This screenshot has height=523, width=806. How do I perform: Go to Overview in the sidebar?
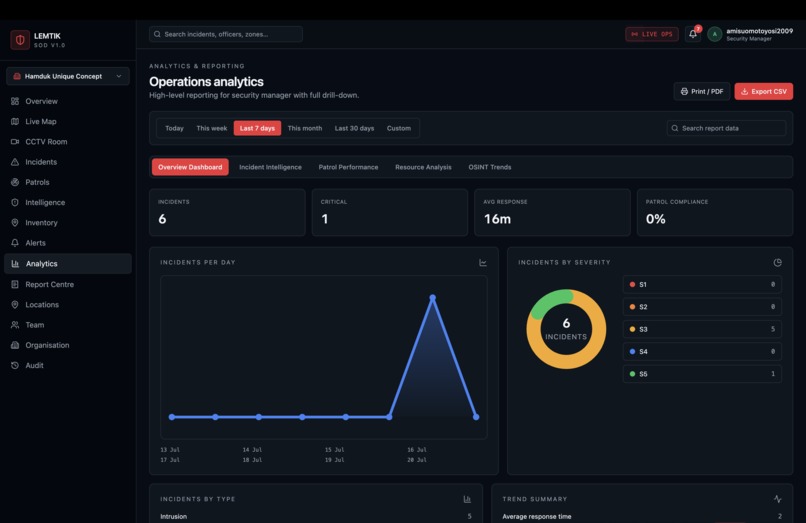[67, 101]
